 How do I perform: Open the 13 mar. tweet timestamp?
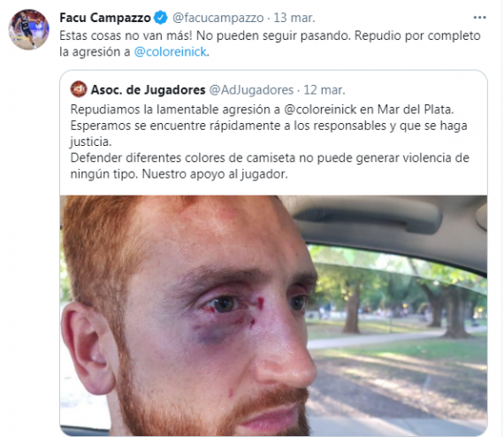click(x=294, y=18)
